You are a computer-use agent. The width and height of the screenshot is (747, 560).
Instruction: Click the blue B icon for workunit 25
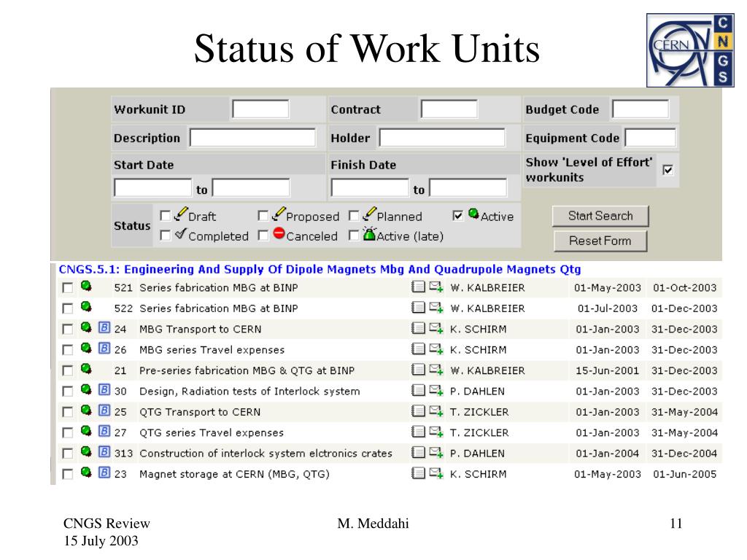[104, 411]
